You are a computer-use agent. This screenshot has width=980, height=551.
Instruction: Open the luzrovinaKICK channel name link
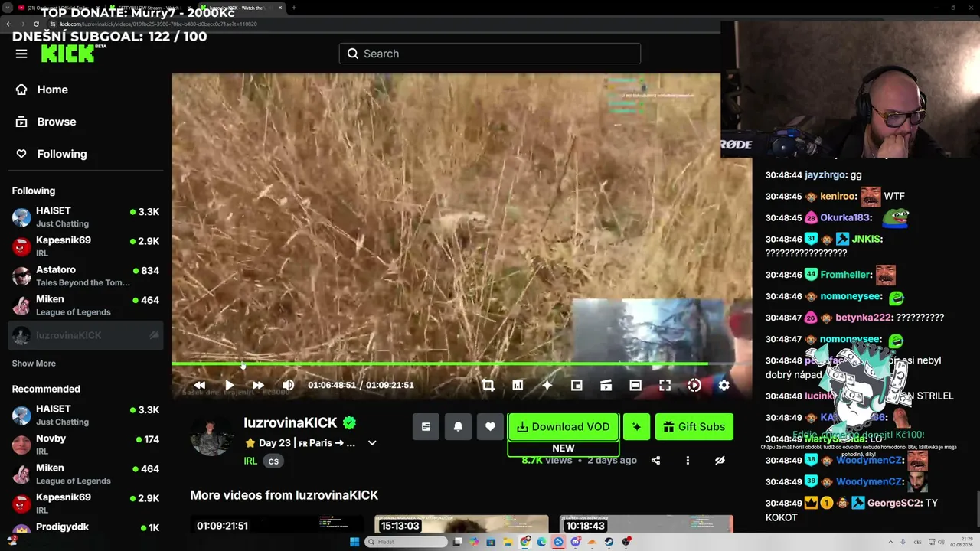click(x=290, y=422)
